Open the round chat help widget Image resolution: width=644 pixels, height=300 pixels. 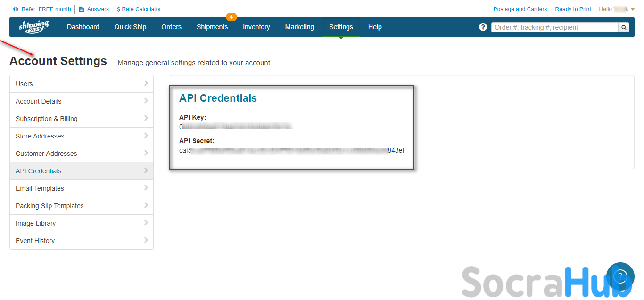coord(620,276)
